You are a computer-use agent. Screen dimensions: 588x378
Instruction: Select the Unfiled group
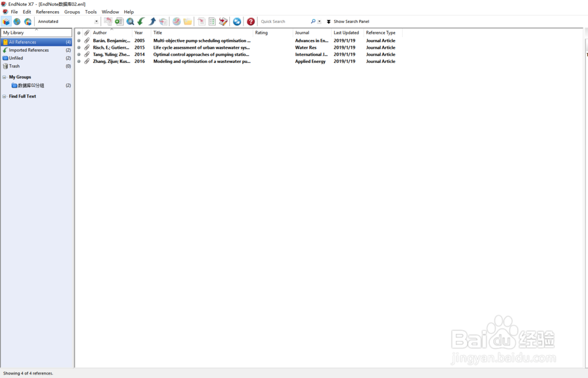[x=36, y=58]
